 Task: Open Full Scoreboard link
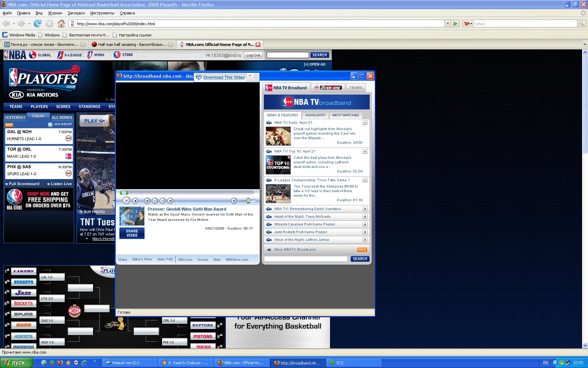(x=22, y=184)
